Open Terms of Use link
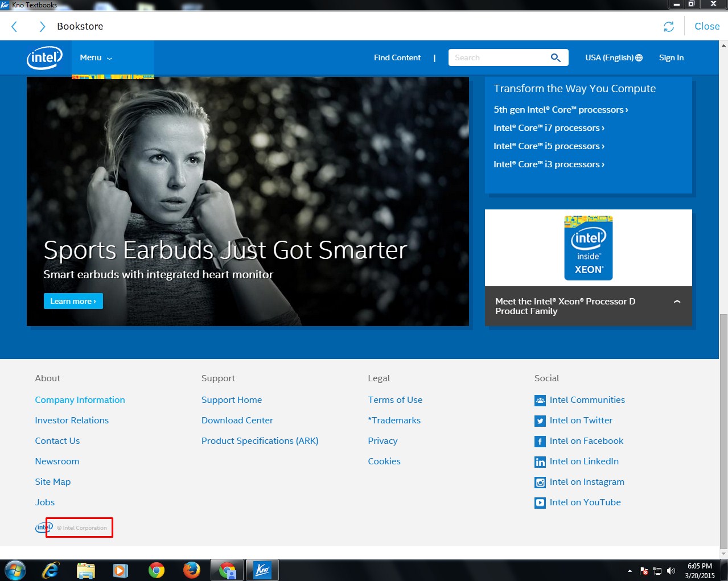Screen dimensions: 728x581 (x=395, y=400)
